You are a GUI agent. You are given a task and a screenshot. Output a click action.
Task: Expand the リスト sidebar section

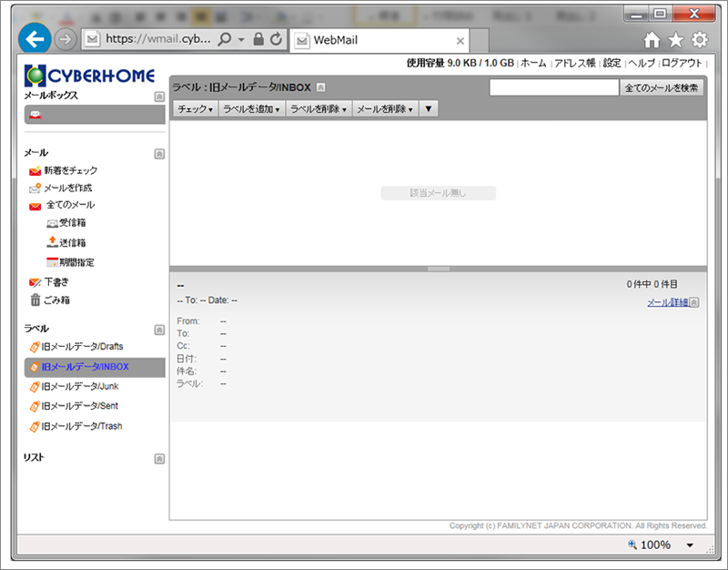[x=159, y=459]
